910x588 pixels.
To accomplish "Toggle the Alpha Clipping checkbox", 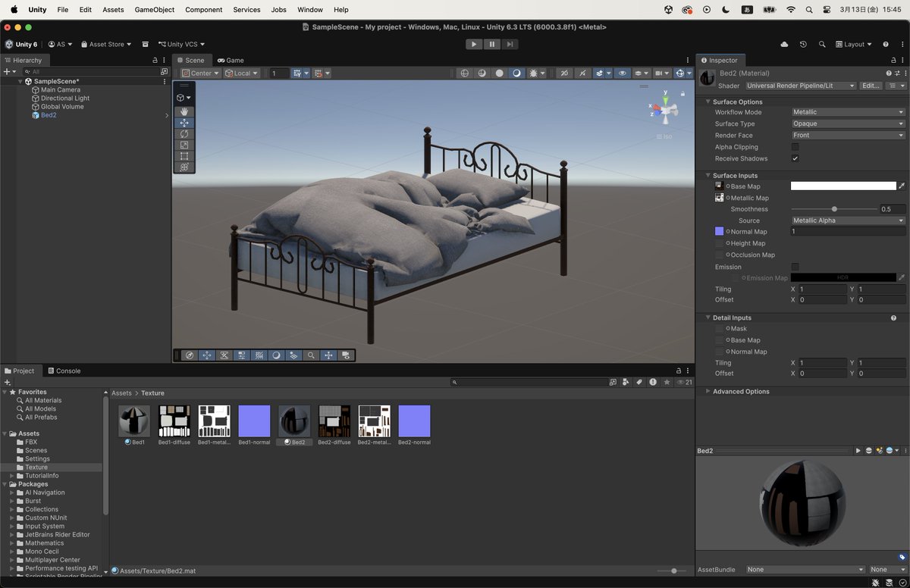I will click(795, 147).
